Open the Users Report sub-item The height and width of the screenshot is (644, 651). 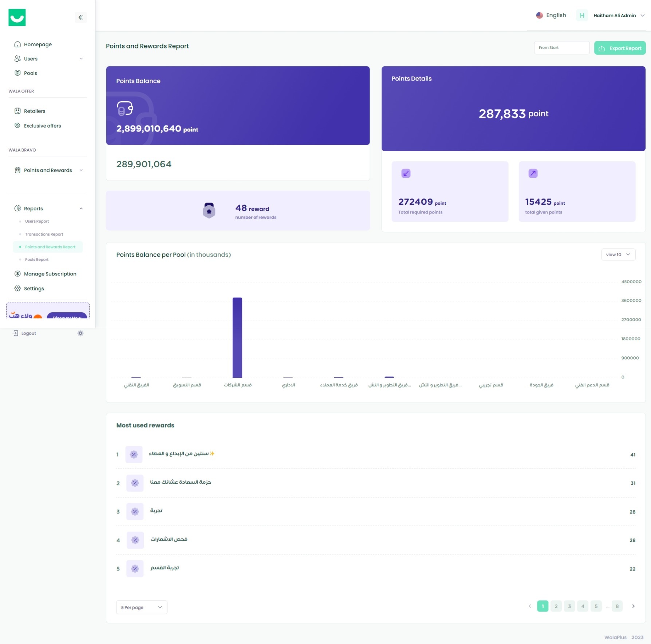point(37,221)
